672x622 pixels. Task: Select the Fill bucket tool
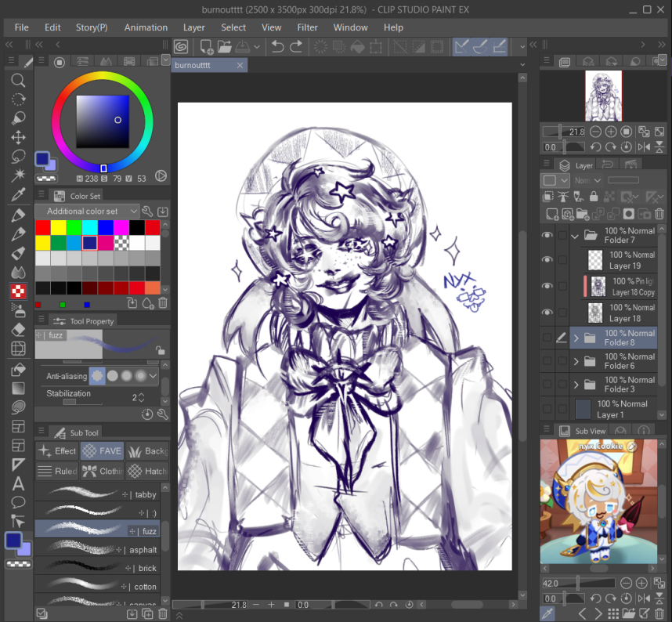pos(18,369)
